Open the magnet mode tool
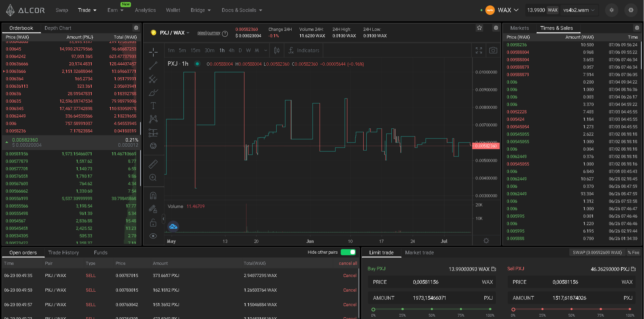Viewport: 644px width, 319px height. [x=153, y=196]
